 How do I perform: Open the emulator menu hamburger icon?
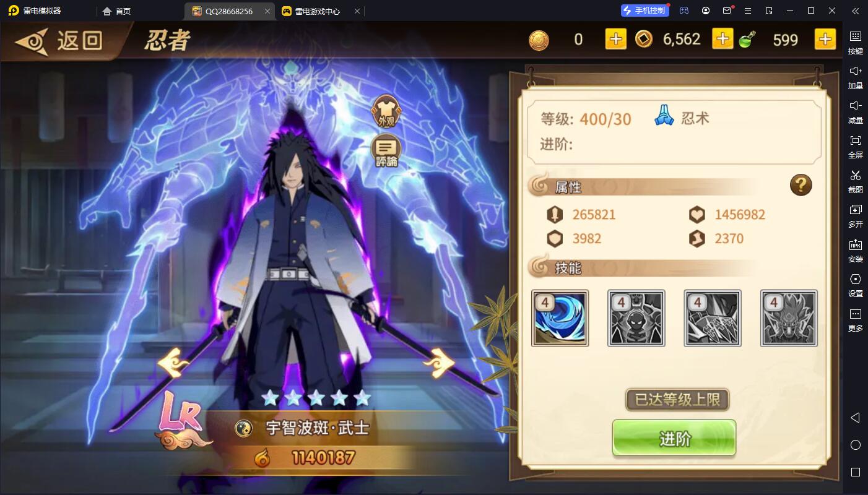(747, 11)
